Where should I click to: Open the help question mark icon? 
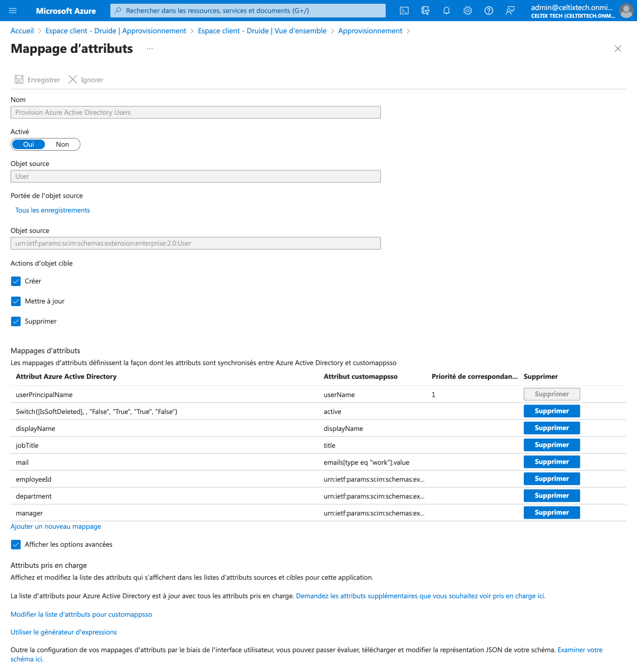click(489, 11)
